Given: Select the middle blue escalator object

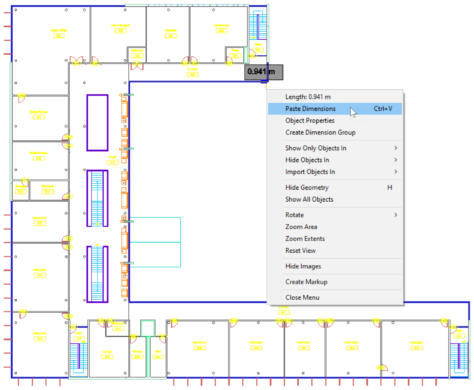Looking at the screenshot, I should pyautogui.click(x=97, y=198).
